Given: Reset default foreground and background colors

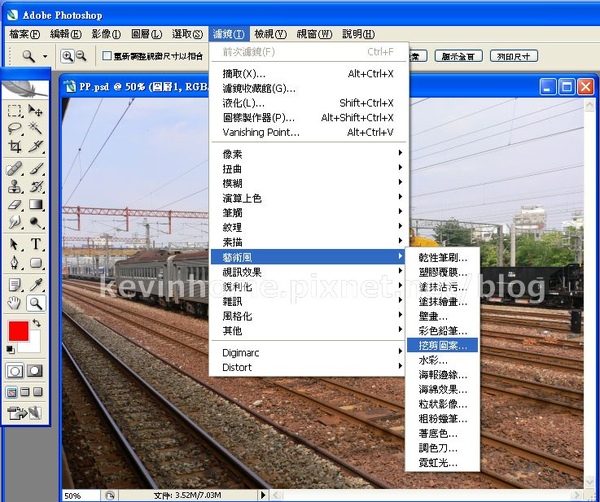Looking at the screenshot, I should point(10,349).
